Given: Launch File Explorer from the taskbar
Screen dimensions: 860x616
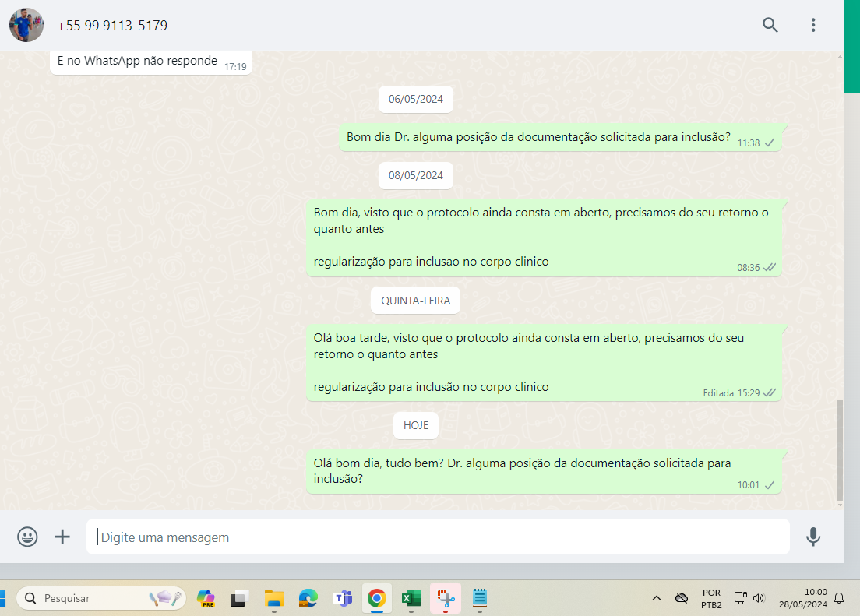Looking at the screenshot, I should click(273, 598).
